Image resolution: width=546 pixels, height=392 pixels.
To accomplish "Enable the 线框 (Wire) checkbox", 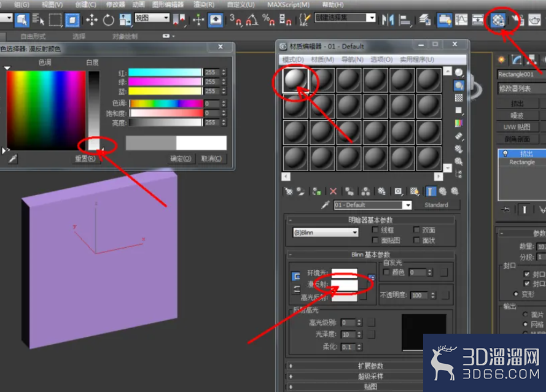I will [375, 229].
